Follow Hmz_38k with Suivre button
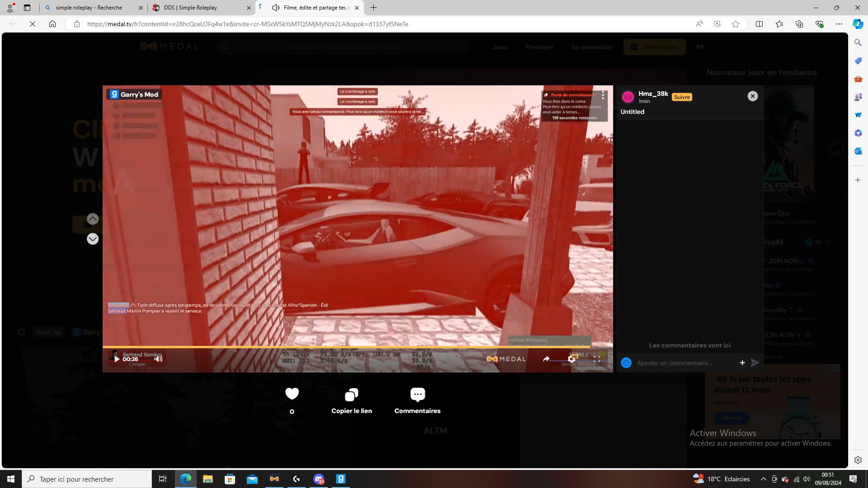This screenshot has height=488, width=868. [x=682, y=97]
